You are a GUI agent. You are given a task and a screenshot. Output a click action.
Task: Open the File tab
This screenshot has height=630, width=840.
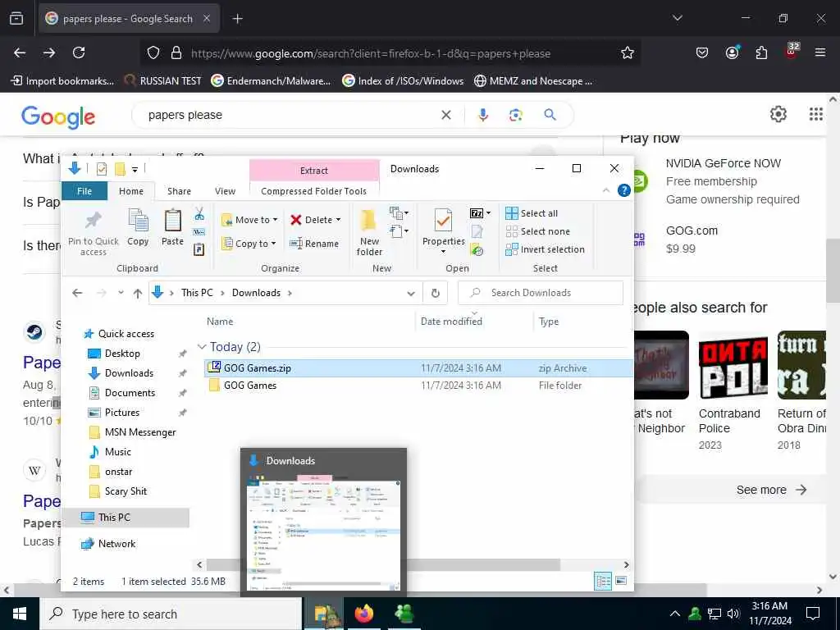[84, 191]
